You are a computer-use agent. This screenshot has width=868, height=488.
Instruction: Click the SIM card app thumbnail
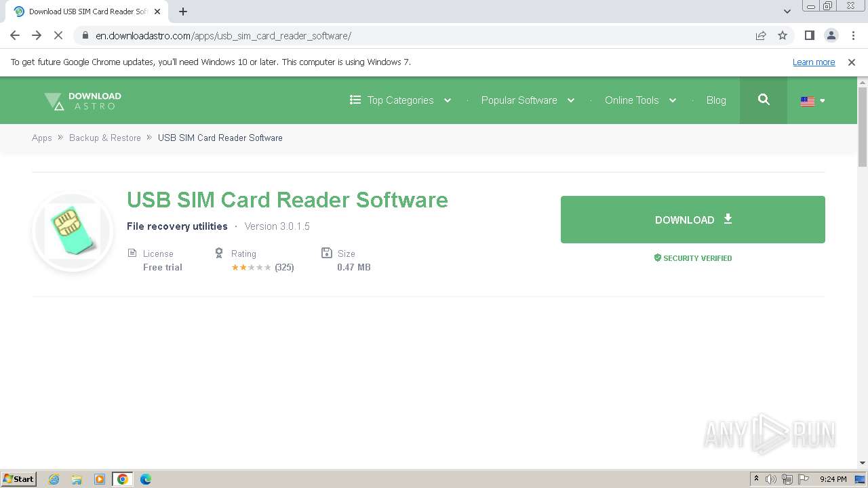pyautogui.click(x=73, y=232)
